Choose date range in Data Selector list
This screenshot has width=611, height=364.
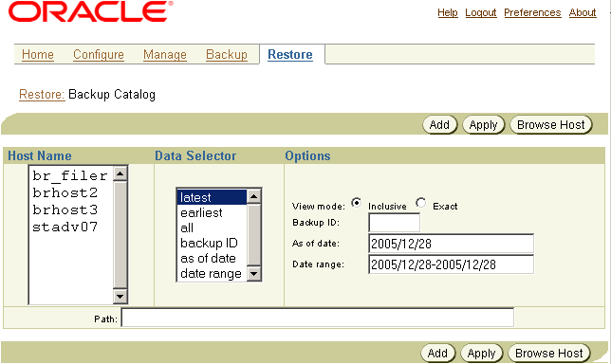click(212, 273)
